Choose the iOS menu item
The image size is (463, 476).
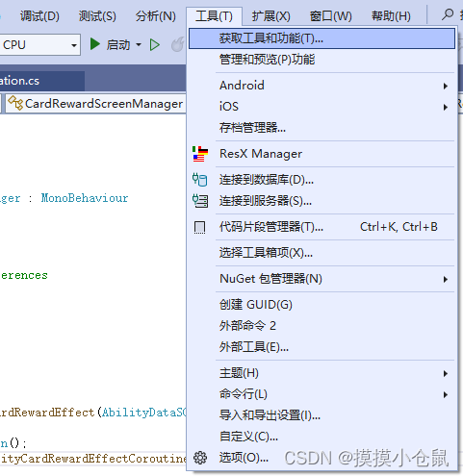click(x=322, y=107)
